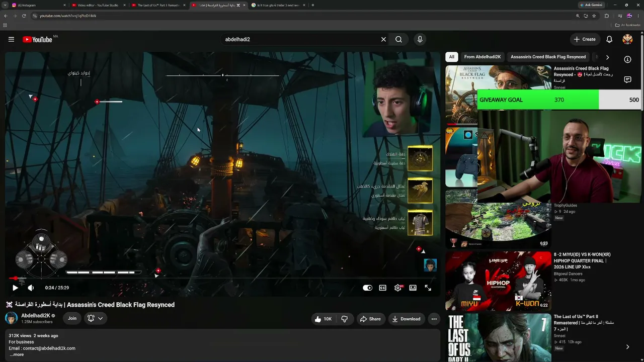Image resolution: width=644 pixels, height=362 pixels.
Task: Open more actions three-dot menu
Action: pos(434,319)
